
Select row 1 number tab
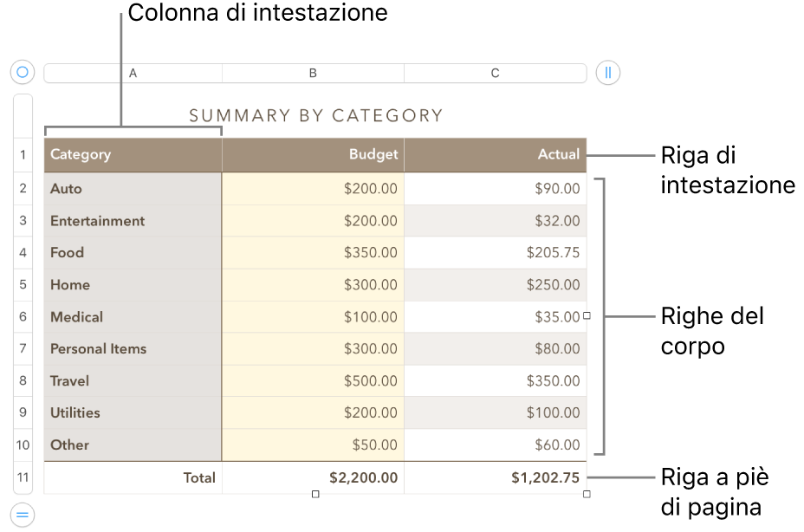tap(23, 155)
